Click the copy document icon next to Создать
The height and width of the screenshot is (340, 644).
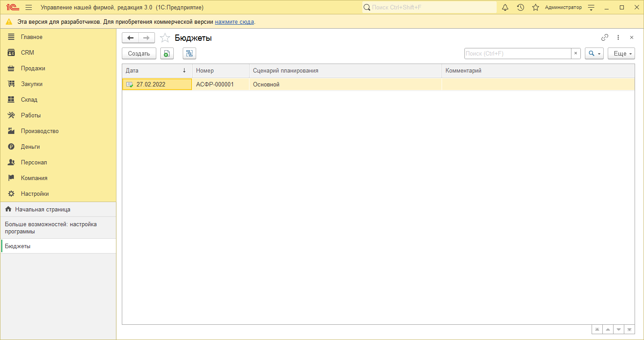(x=167, y=54)
